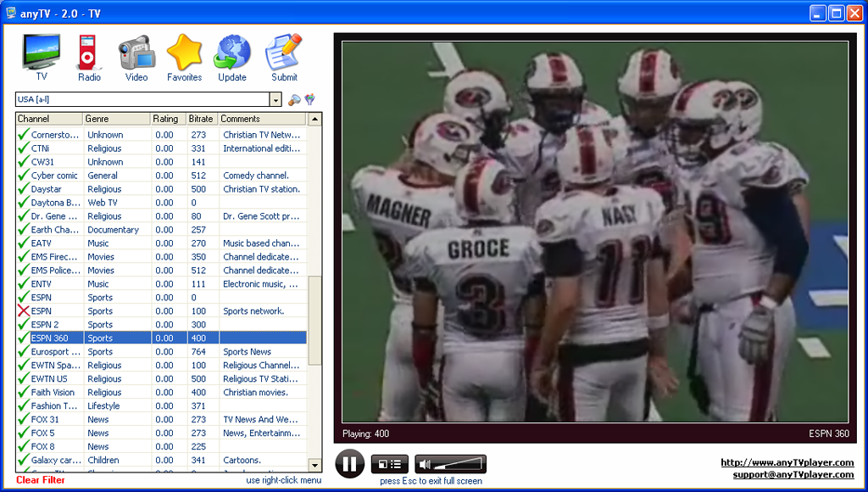Click the Update globe icon
The width and height of the screenshot is (868, 492).
click(x=231, y=56)
